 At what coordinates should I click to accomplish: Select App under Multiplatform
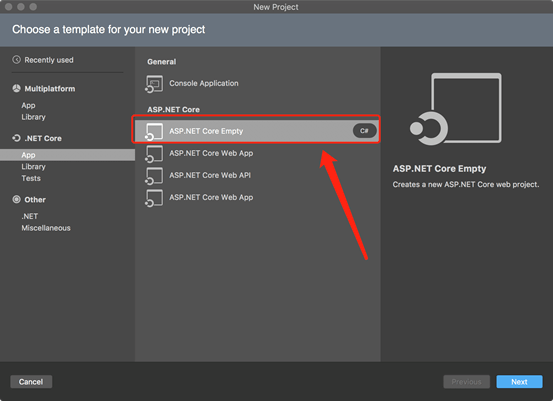coord(28,105)
